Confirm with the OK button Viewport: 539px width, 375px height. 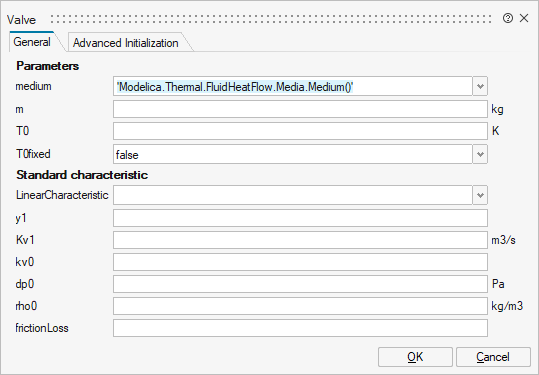point(415,357)
